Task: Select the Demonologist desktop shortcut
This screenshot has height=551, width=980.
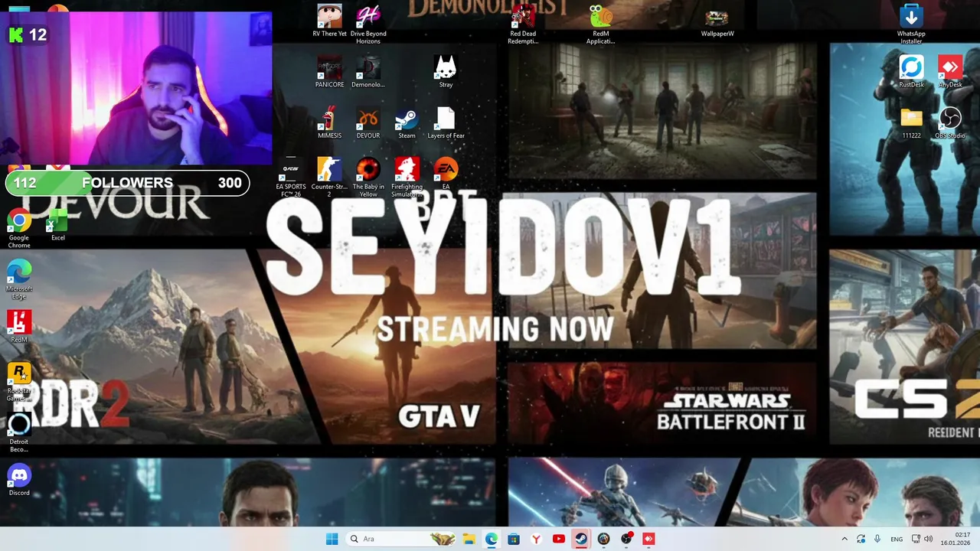Action: [368, 71]
